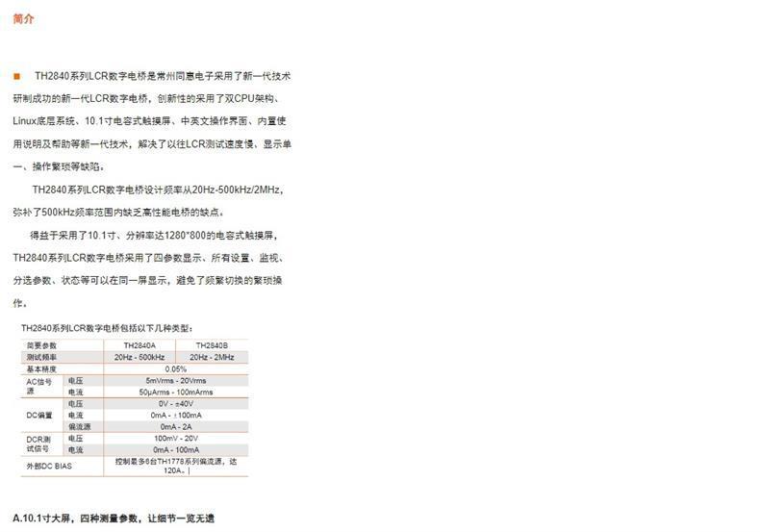
Task: Click the 偏流源 sub-label
Action: [80, 427]
